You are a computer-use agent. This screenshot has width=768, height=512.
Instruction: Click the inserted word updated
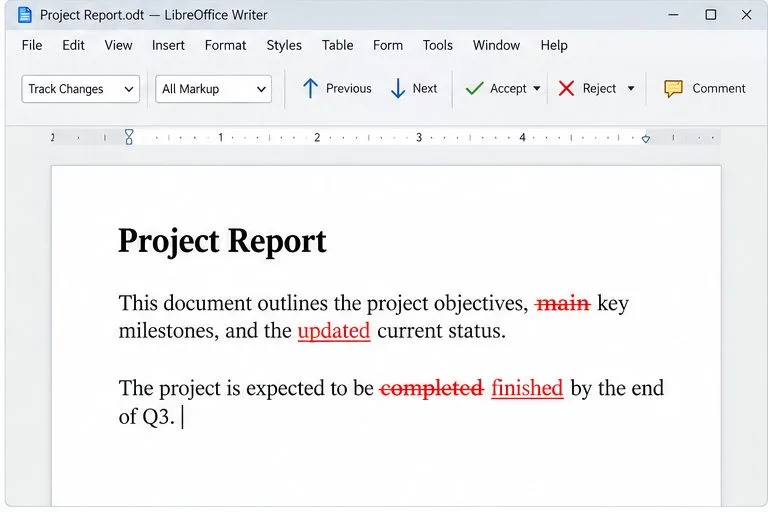(x=334, y=331)
